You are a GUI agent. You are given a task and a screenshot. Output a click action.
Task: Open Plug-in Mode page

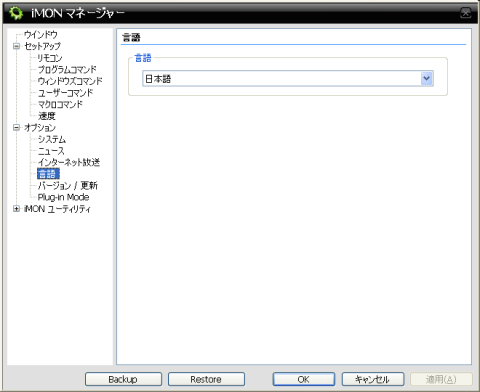coord(63,197)
